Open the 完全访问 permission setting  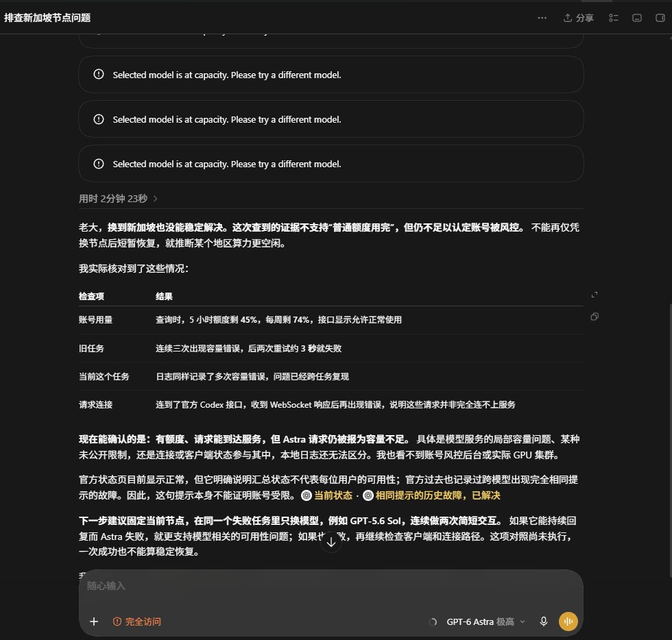tap(136, 621)
